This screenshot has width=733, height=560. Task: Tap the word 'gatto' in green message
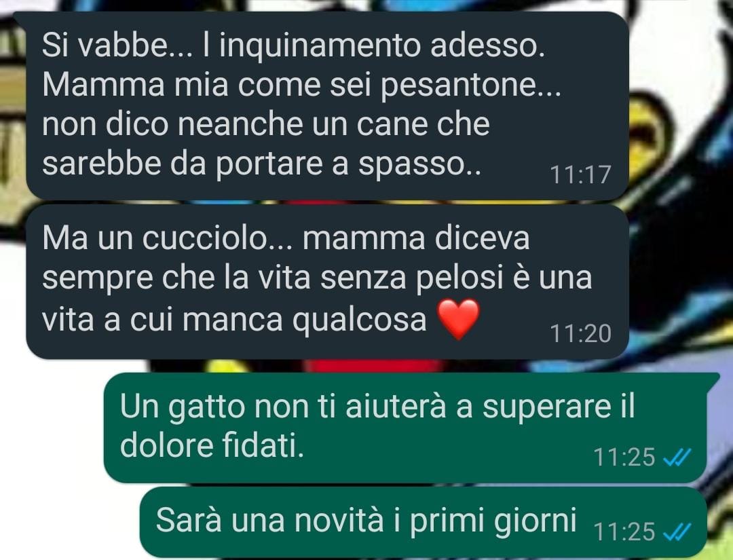tap(206, 407)
